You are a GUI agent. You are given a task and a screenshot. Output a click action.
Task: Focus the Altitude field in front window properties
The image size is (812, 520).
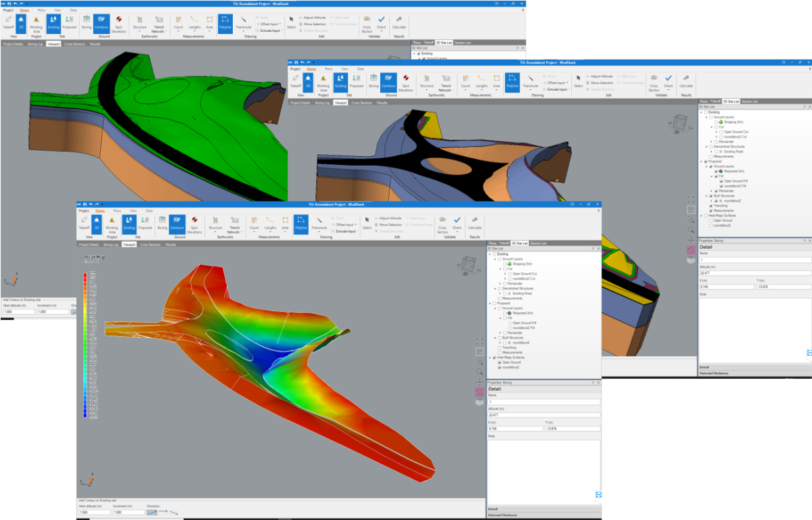[x=543, y=415]
